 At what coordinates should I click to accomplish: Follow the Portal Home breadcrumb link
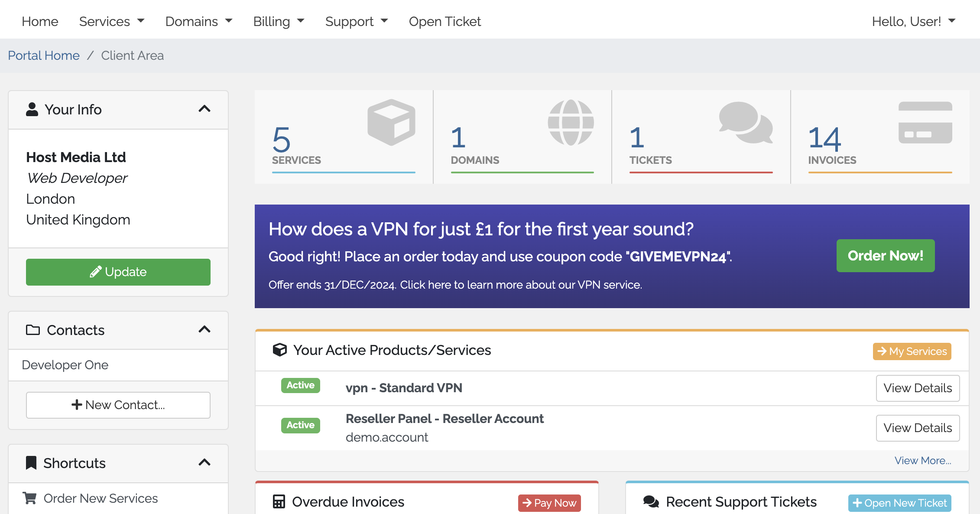(44, 55)
